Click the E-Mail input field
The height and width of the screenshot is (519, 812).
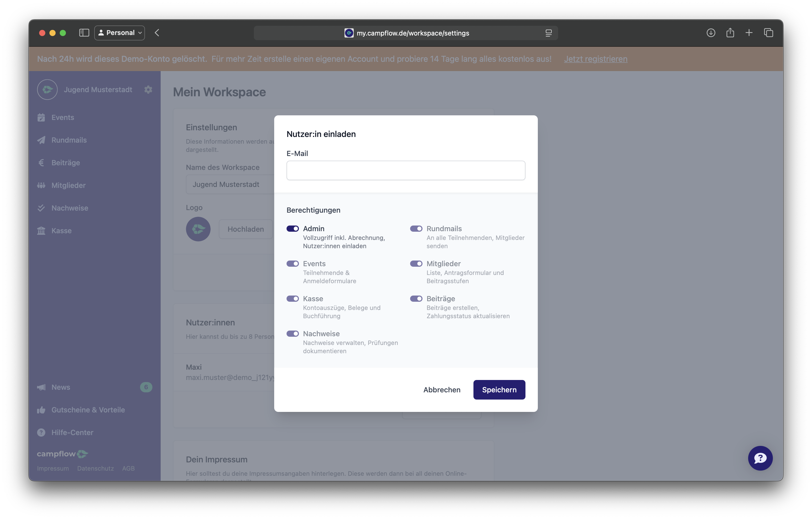pos(406,170)
